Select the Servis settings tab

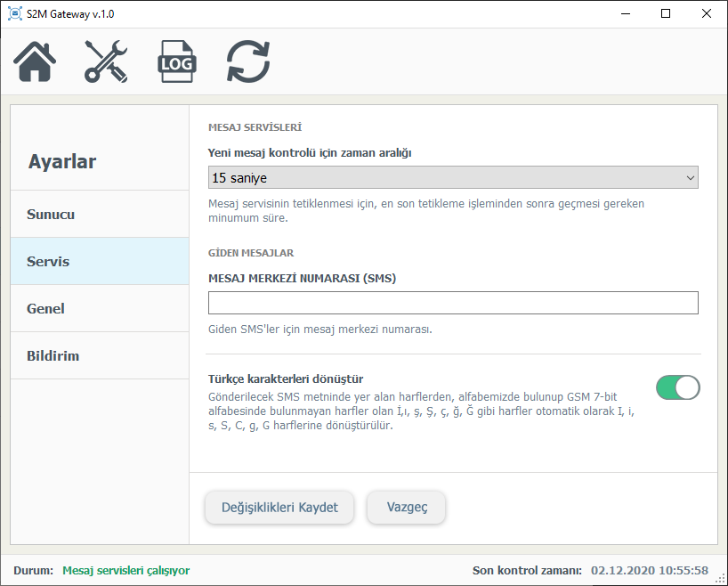(100, 262)
